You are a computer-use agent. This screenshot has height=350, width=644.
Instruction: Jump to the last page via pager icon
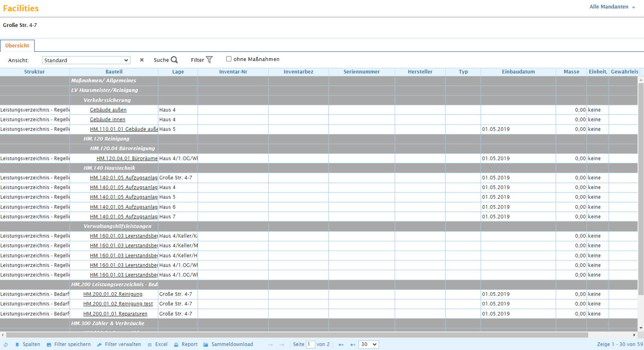[352, 345]
